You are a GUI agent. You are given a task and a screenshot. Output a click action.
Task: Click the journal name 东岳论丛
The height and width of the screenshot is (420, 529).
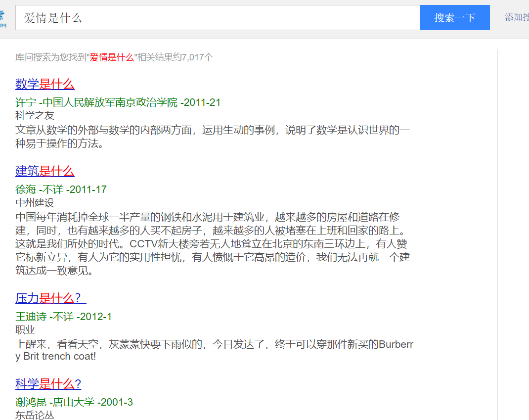tap(35, 415)
